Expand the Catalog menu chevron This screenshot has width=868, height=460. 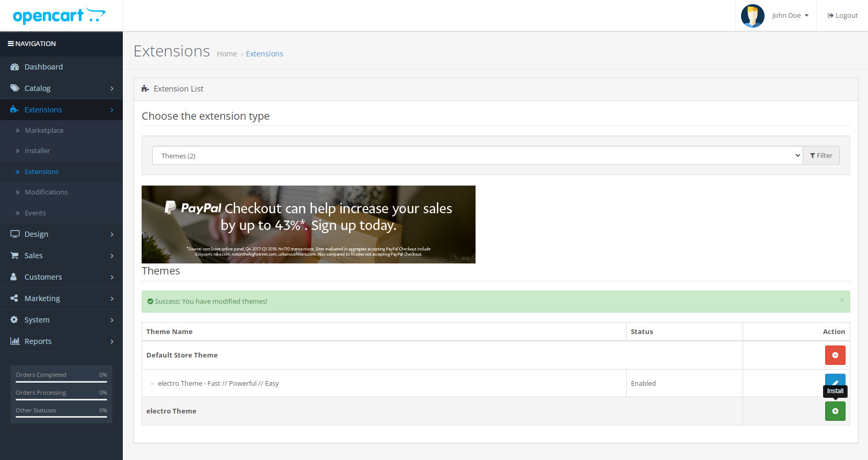[112, 88]
